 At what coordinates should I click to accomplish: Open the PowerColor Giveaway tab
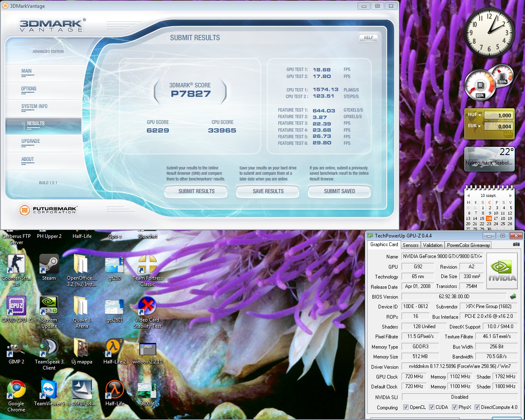point(468,245)
